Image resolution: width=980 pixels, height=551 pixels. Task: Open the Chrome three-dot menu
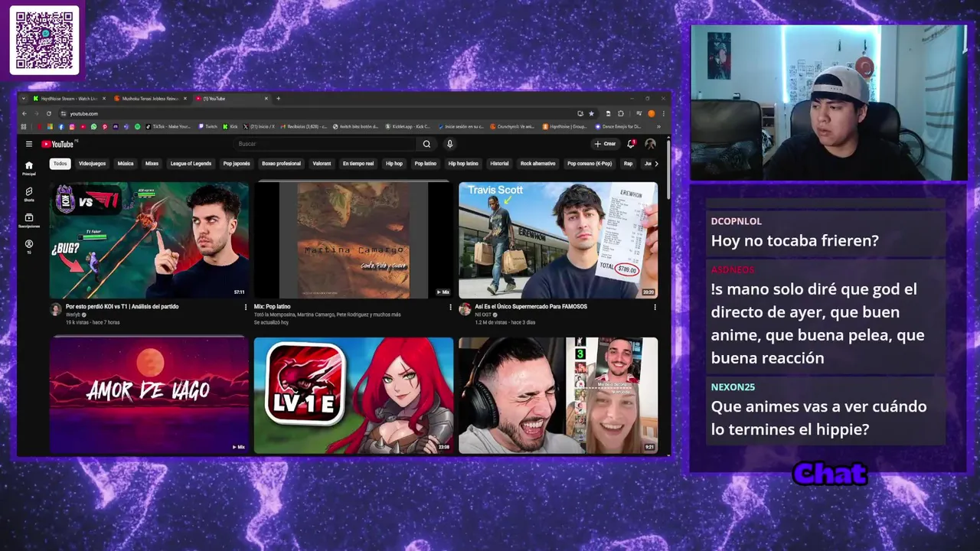663,113
